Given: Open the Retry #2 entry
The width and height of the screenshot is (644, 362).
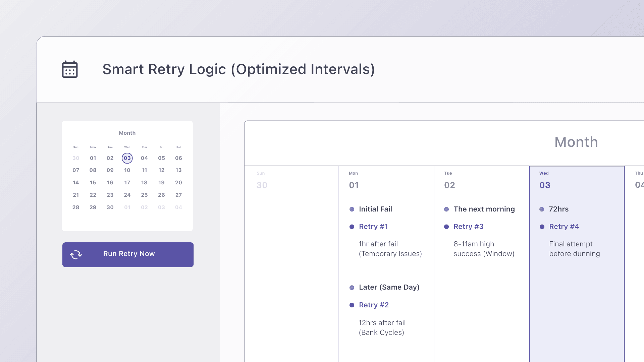Looking at the screenshot, I should pos(374,305).
